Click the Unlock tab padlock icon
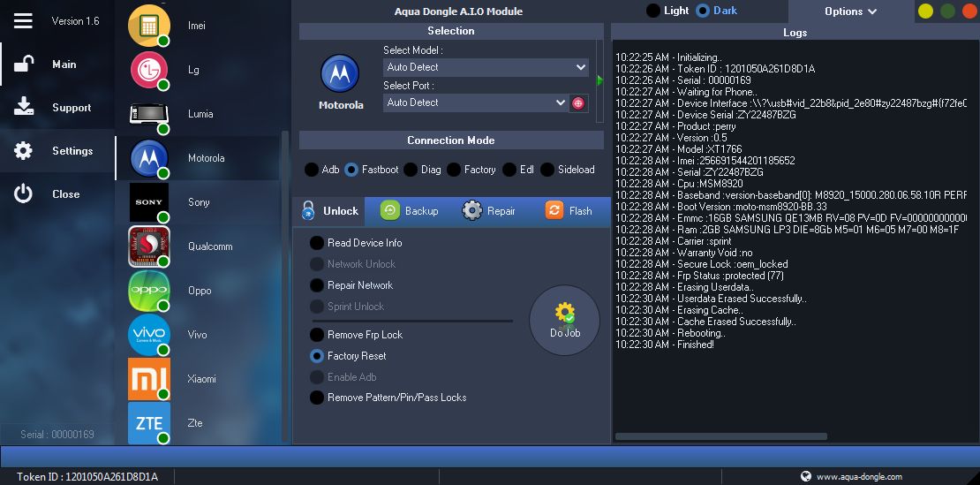The image size is (980, 485). pos(307,210)
